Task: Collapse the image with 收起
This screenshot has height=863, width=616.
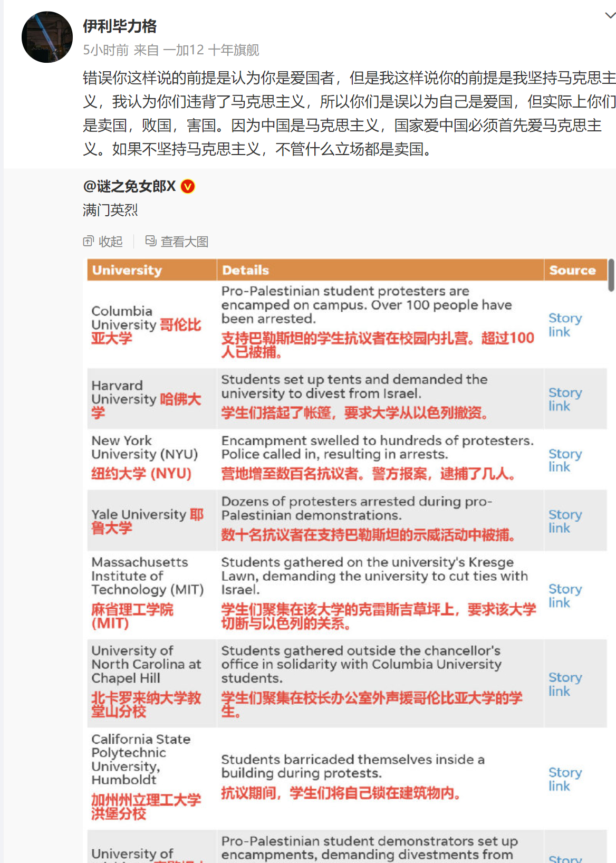Action: coord(110,242)
